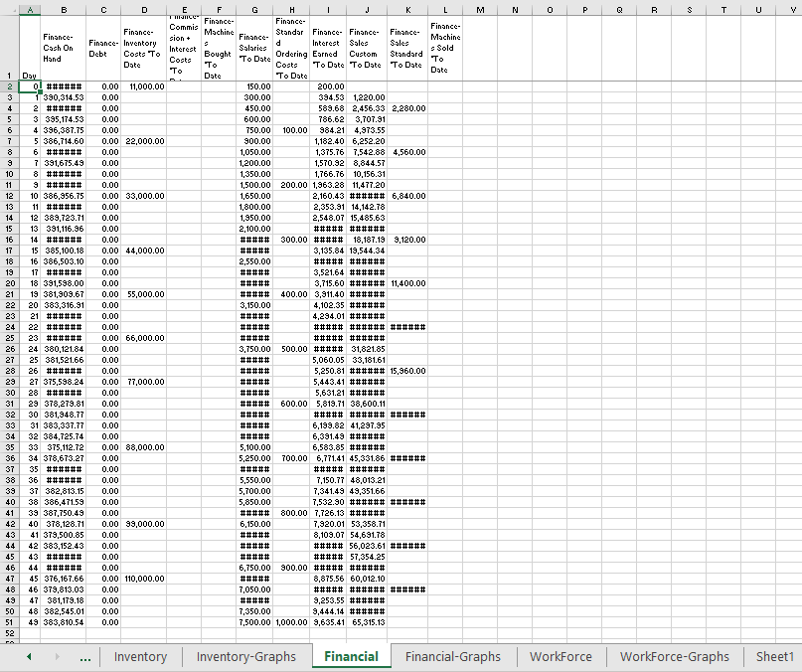Click the Finance-Sales Custom To Date header

[367, 48]
